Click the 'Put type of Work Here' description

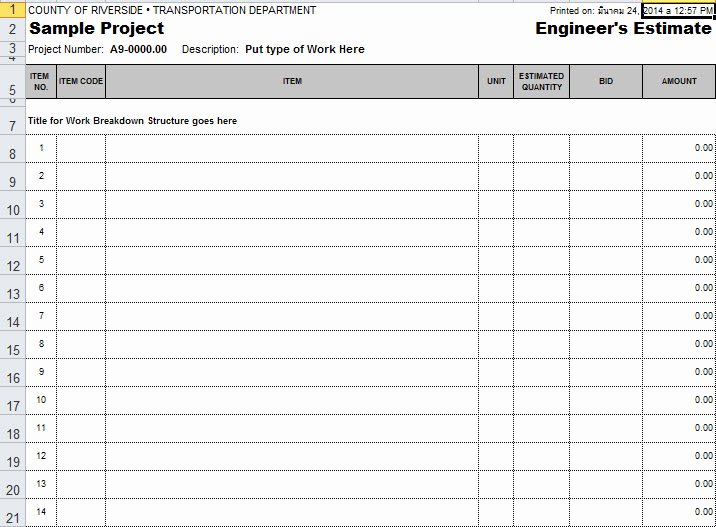point(305,49)
